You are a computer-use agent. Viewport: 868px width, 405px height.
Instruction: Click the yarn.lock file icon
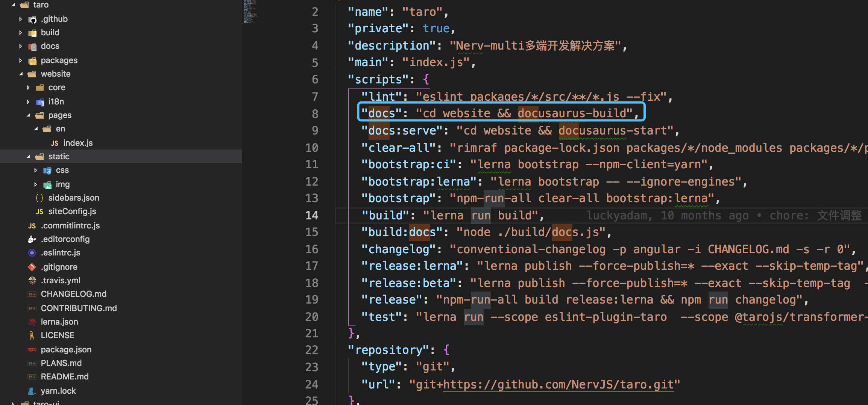click(32, 391)
